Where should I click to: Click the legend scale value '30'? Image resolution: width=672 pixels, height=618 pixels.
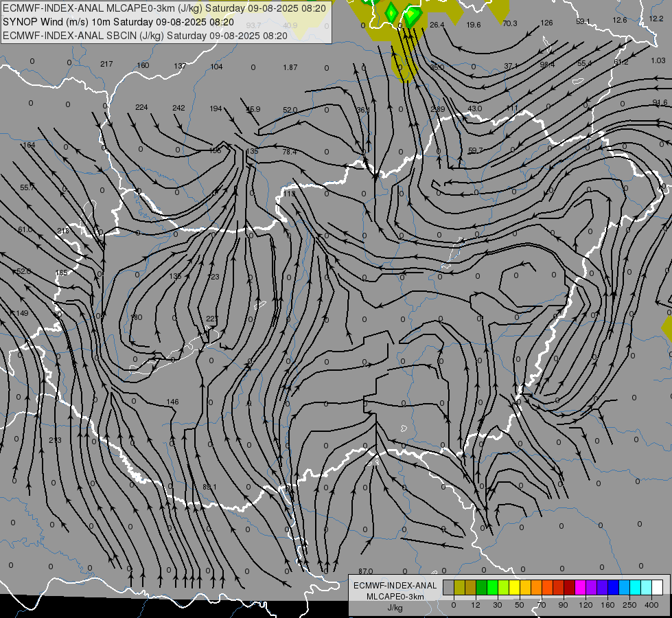point(498,605)
